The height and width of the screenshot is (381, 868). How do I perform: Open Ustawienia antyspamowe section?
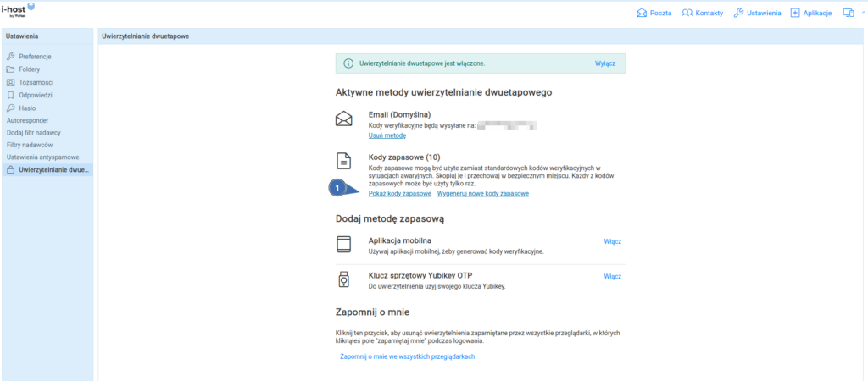(44, 157)
